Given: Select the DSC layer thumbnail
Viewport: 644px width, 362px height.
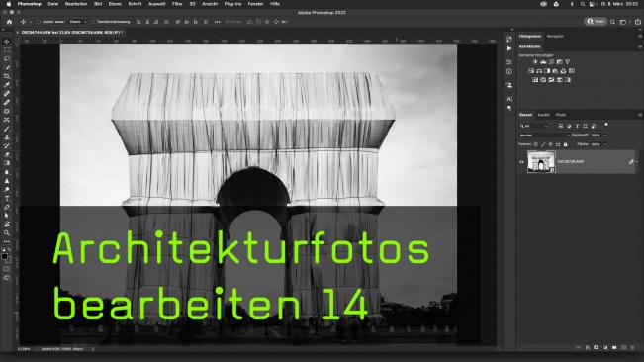Looking at the screenshot, I should (541, 161).
